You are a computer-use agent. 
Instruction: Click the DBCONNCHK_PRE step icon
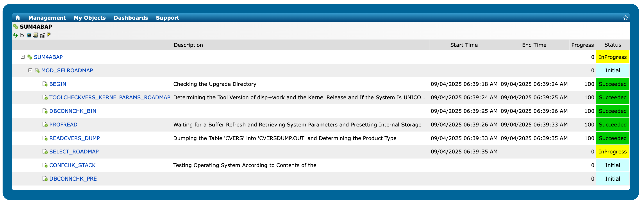tap(45, 179)
